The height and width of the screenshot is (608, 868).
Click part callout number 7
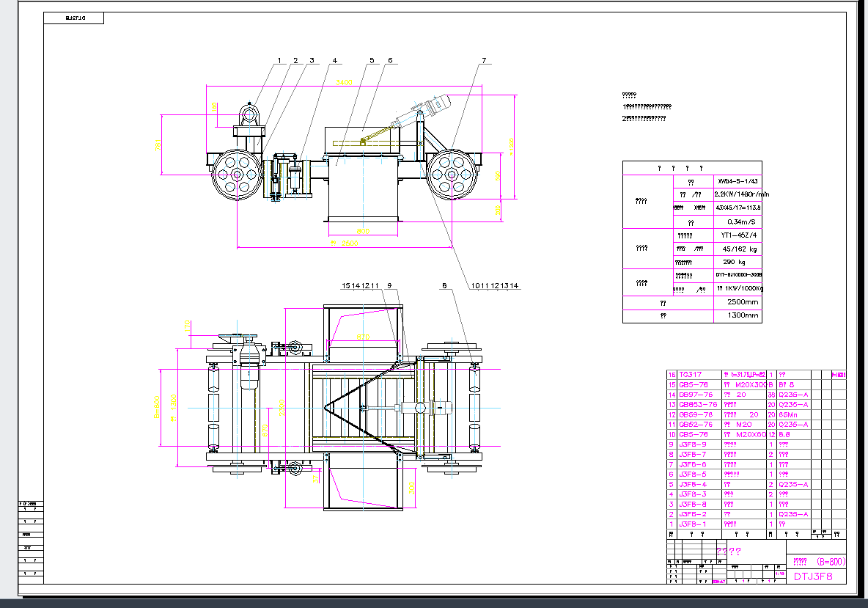(x=484, y=60)
